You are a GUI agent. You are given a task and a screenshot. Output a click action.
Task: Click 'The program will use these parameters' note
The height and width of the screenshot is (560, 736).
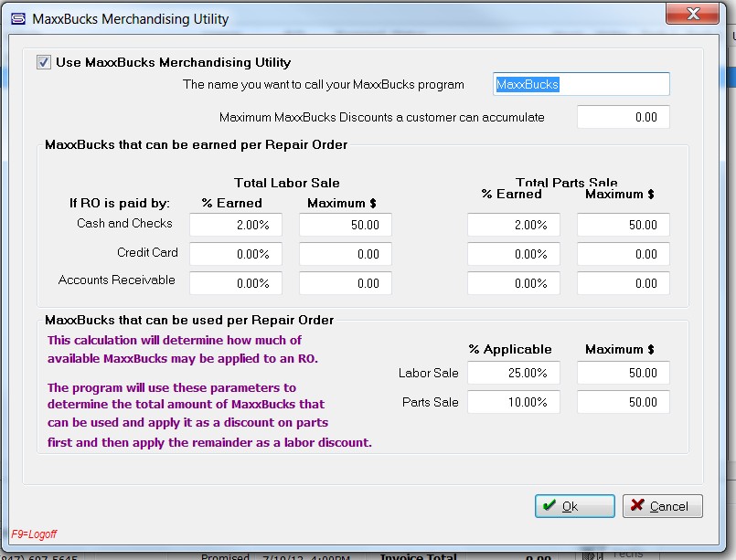point(209,415)
